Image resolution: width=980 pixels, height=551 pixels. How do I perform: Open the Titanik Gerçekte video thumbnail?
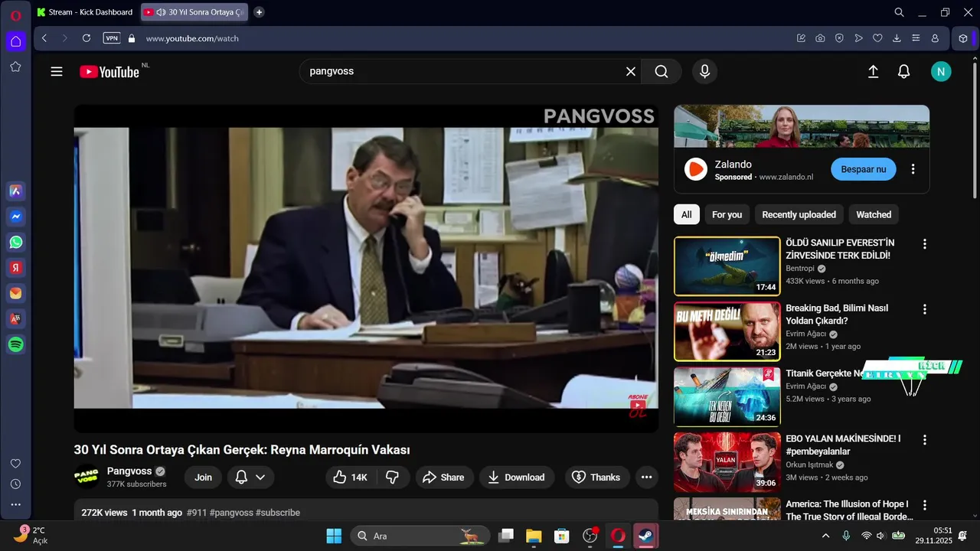727,396
